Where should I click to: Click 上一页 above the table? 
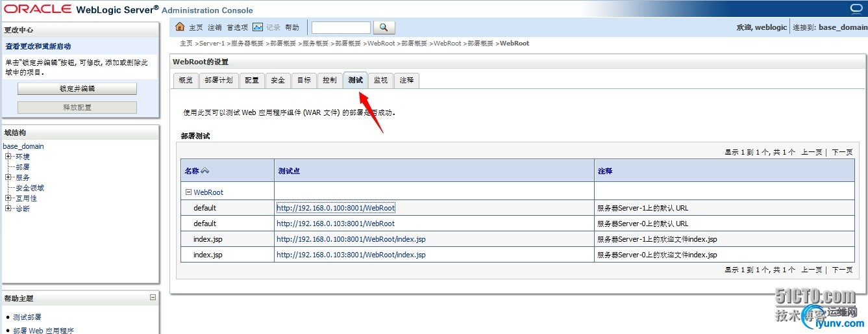pos(812,152)
